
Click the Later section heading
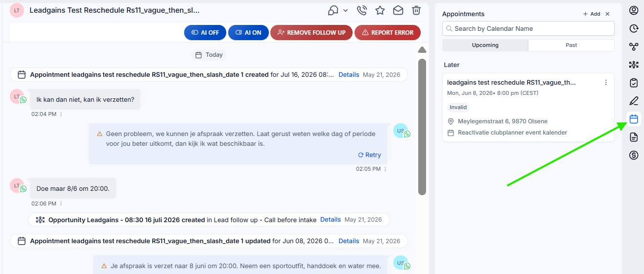point(452,65)
